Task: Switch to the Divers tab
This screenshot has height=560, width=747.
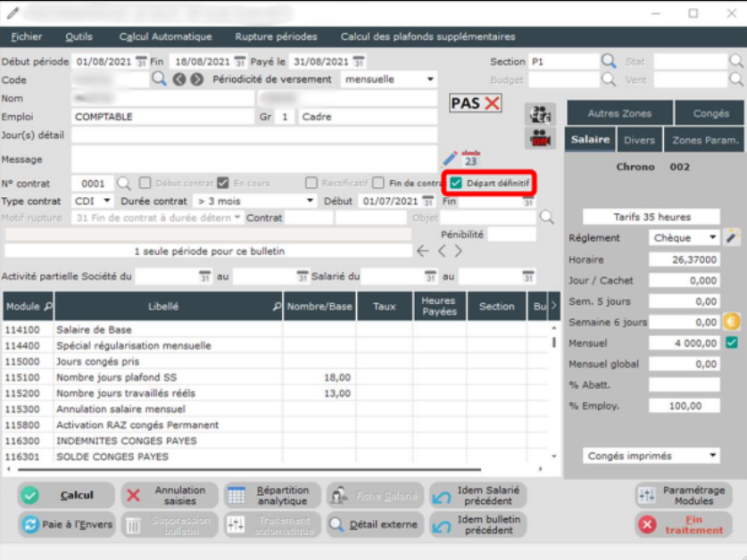Action: pos(639,140)
